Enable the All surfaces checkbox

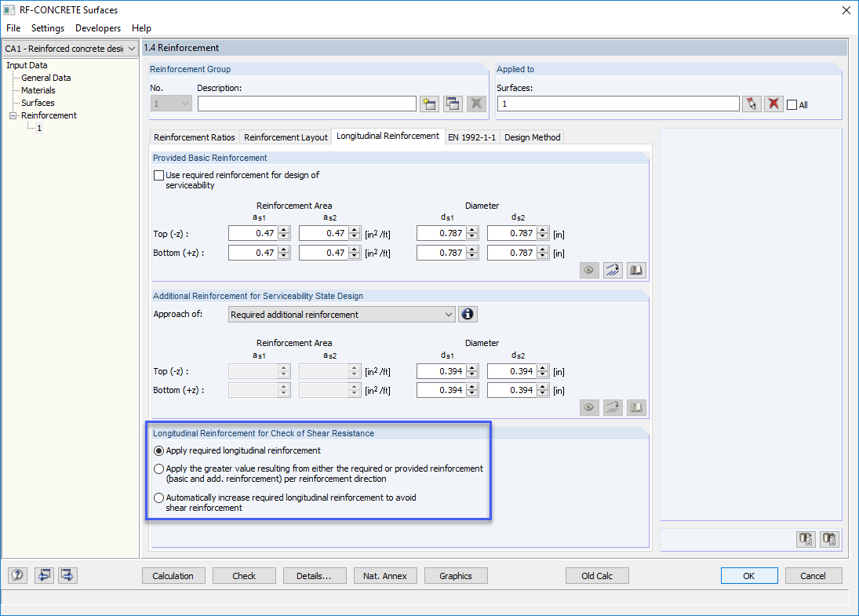coord(792,104)
